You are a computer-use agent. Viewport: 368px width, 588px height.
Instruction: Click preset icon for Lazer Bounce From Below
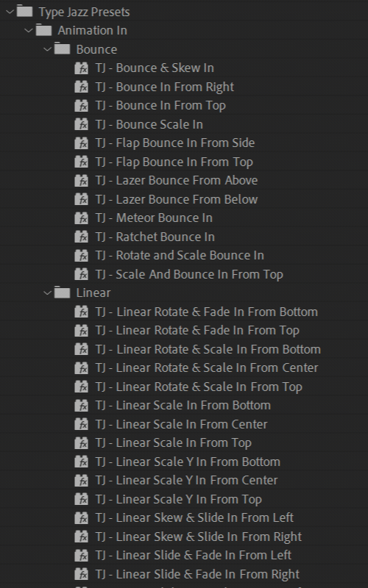point(82,199)
